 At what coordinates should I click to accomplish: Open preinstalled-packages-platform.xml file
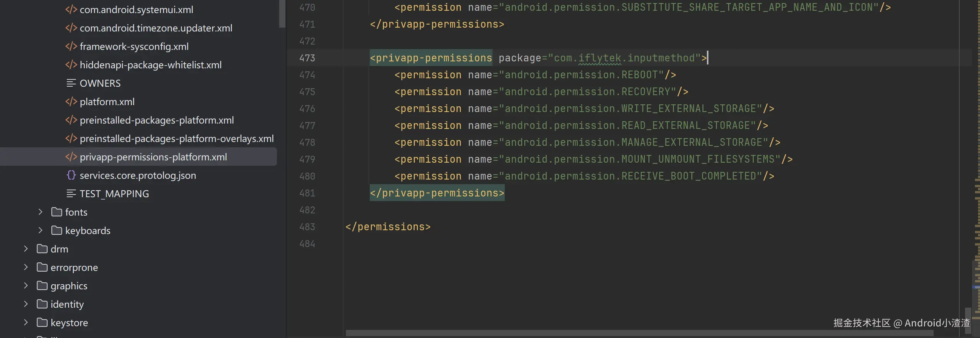coord(156,120)
